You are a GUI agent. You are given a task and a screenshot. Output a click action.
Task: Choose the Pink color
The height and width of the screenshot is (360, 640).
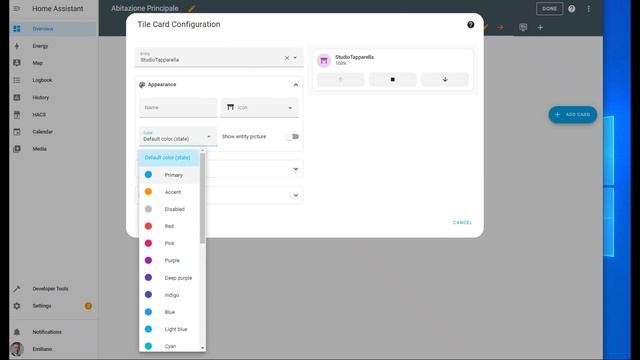point(169,243)
